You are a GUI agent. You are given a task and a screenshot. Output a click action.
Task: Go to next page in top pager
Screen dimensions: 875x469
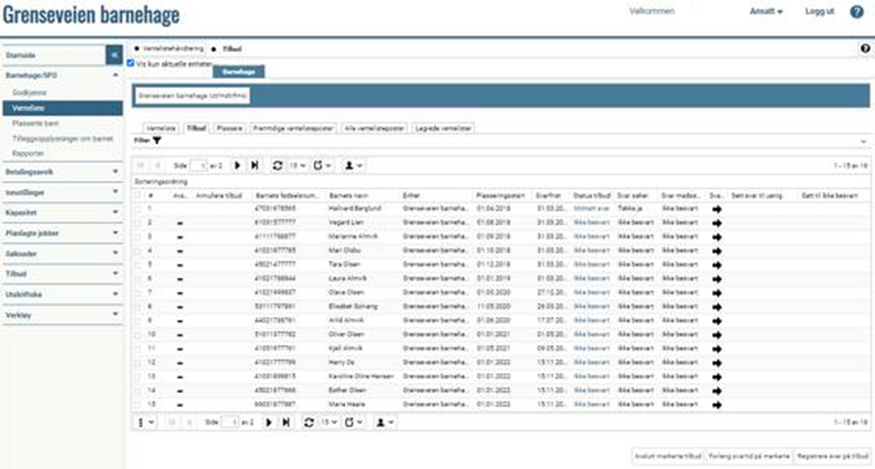pos(238,165)
